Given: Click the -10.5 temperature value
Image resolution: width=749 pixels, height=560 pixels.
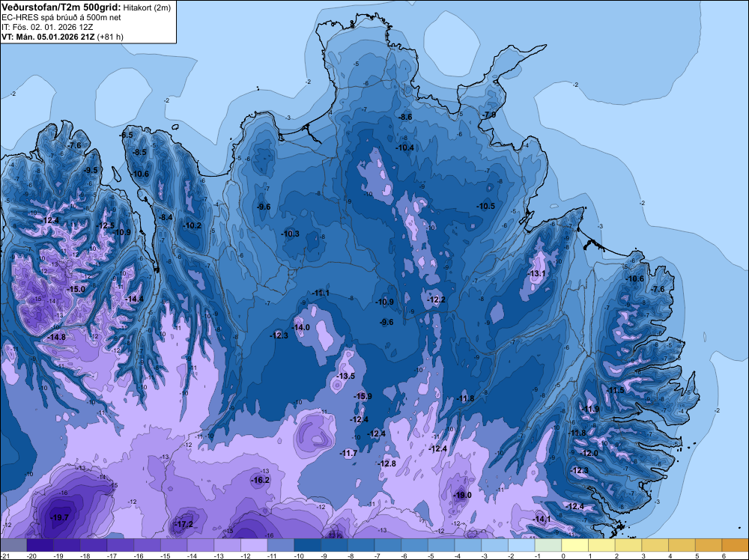Looking at the screenshot, I should pyautogui.click(x=485, y=206).
